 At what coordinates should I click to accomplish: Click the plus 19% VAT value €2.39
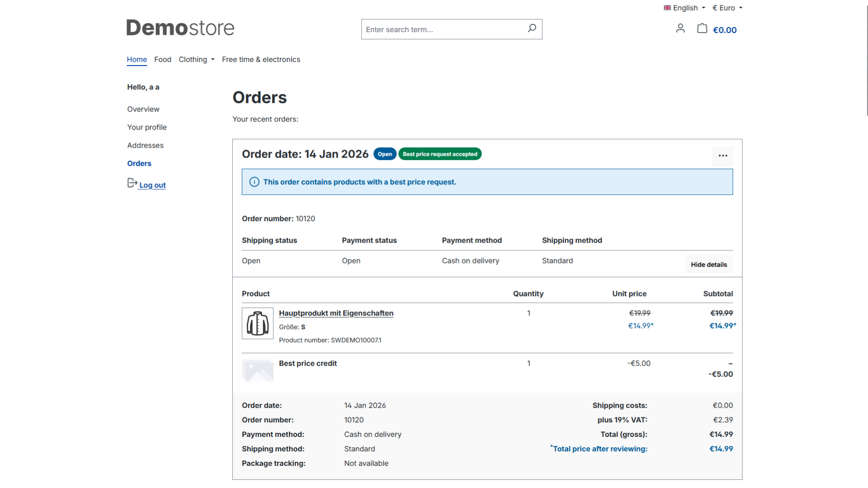[723, 420]
